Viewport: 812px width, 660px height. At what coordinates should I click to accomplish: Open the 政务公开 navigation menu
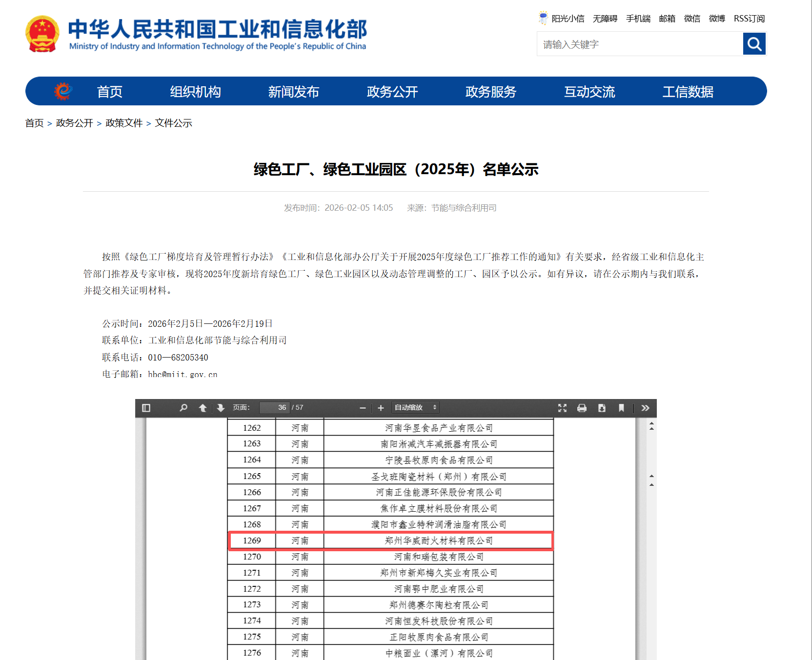pyautogui.click(x=392, y=92)
